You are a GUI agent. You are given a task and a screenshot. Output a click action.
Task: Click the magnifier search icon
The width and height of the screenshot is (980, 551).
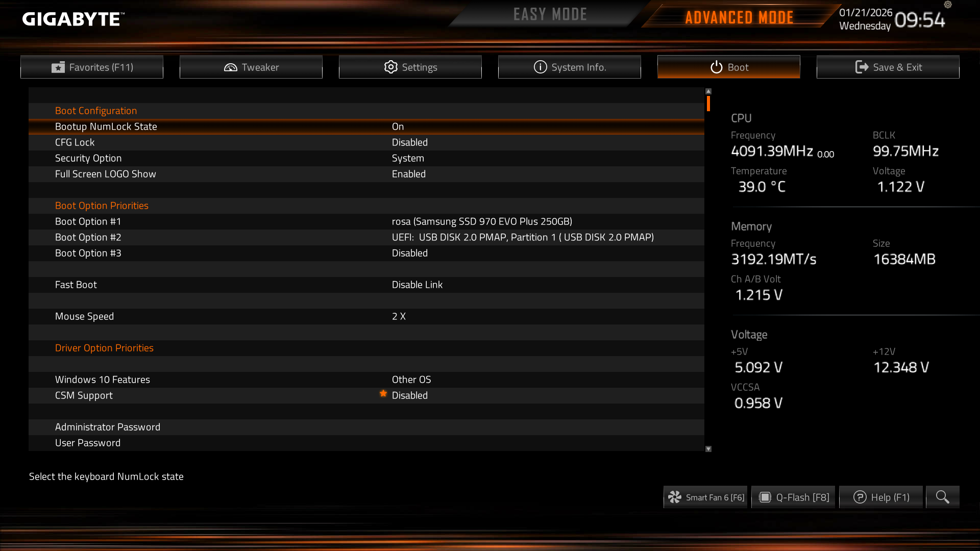(942, 497)
